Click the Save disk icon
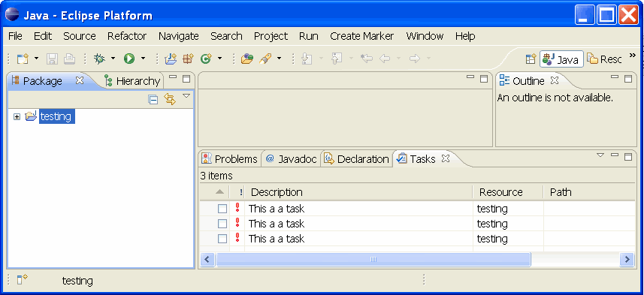644x295 pixels. coord(52,59)
